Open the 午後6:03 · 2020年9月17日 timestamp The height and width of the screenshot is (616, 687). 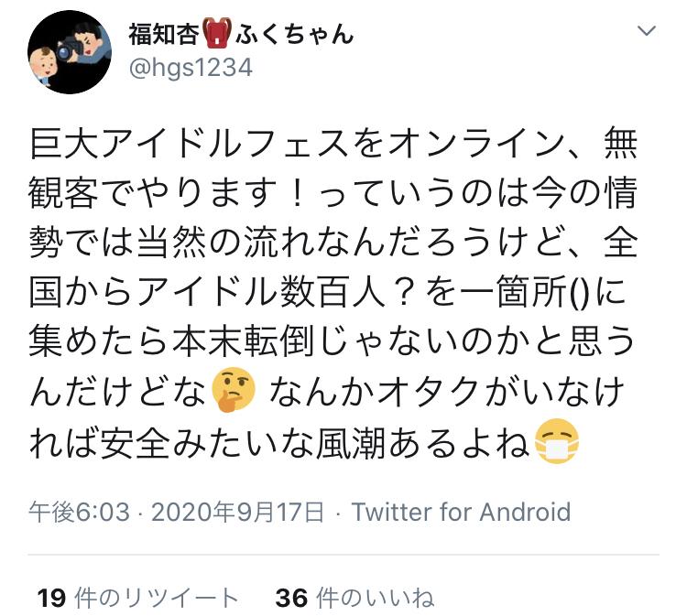coord(177,512)
